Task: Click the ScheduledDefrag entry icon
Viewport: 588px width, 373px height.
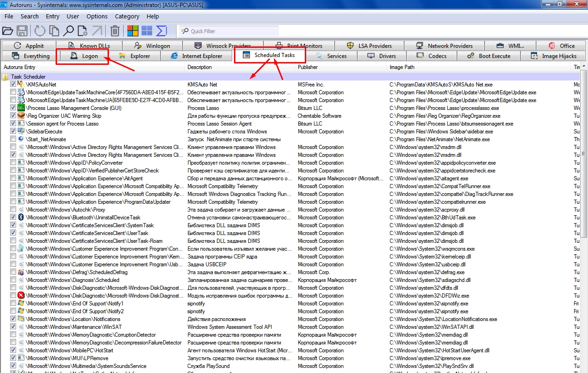Action: point(21,272)
